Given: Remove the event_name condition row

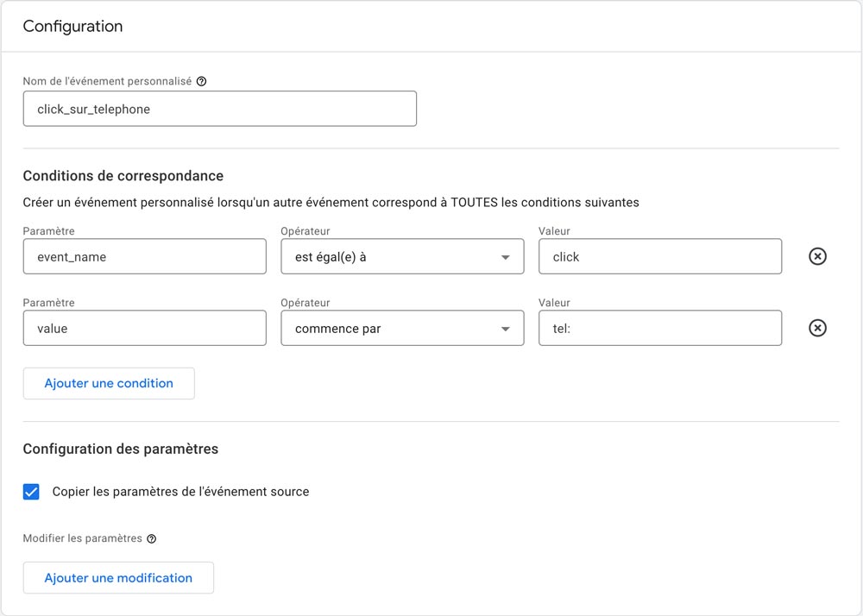Looking at the screenshot, I should (x=817, y=256).
